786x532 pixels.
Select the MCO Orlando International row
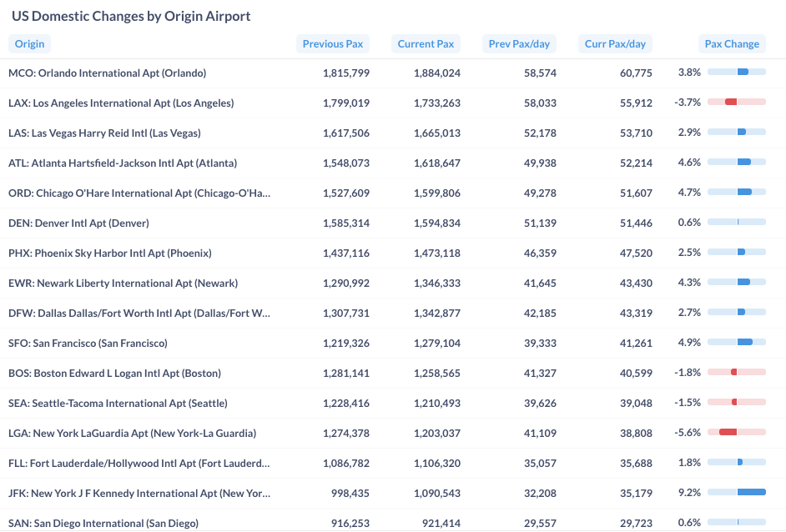[x=107, y=73]
